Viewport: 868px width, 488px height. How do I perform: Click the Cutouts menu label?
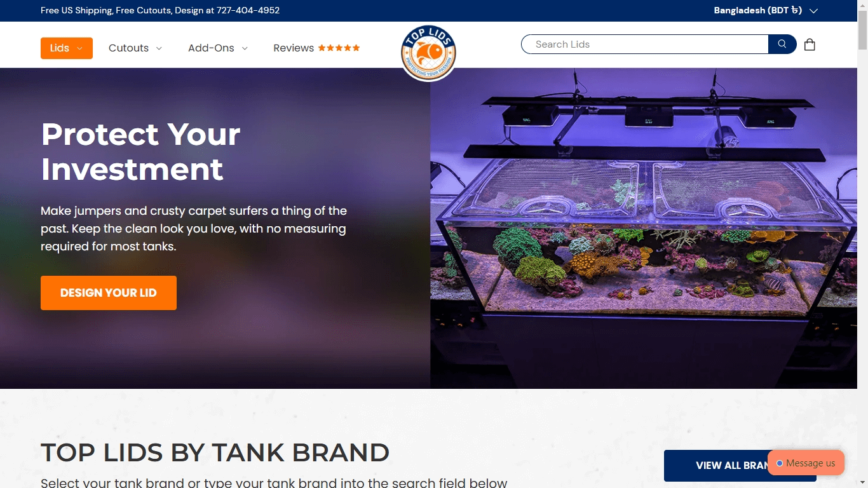[x=128, y=48]
